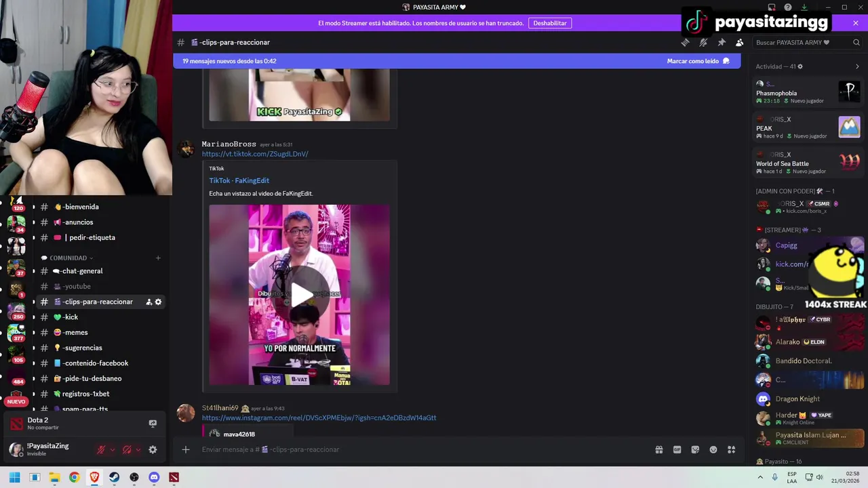868x488 pixels.
Task: Open Windows Start button on taskbar
Action: pos(14,477)
